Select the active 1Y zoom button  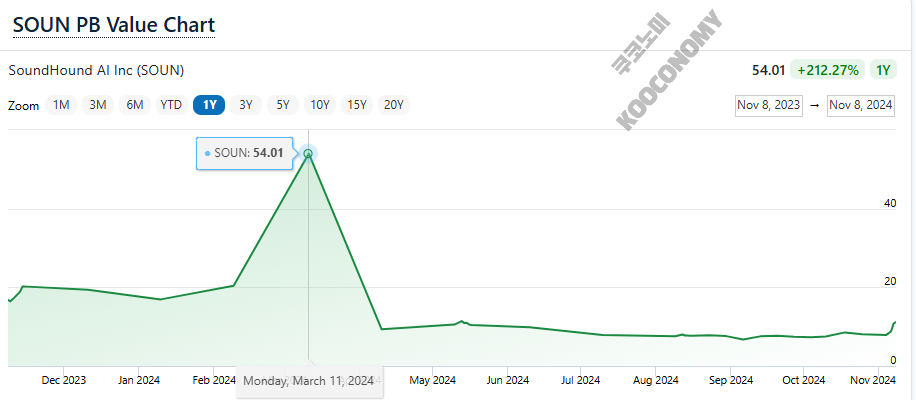click(x=209, y=105)
